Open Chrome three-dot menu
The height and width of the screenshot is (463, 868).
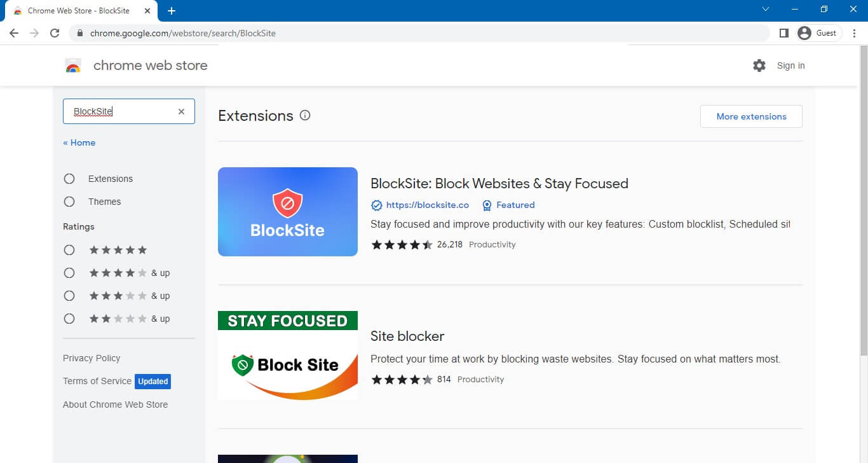pyautogui.click(x=854, y=33)
